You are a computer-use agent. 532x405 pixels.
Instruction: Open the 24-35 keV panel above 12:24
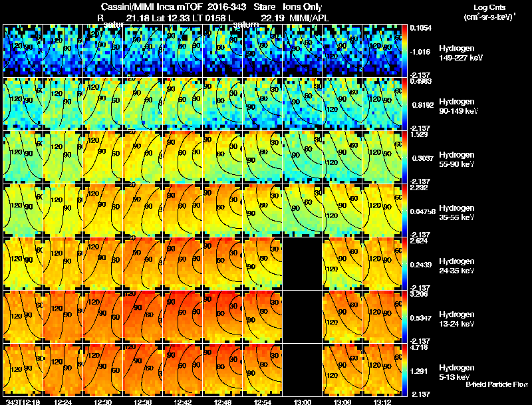click(x=63, y=263)
